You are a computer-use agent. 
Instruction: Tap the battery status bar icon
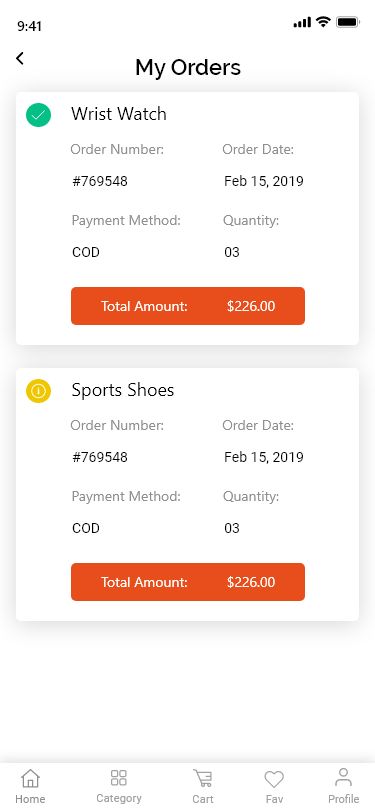348,22
